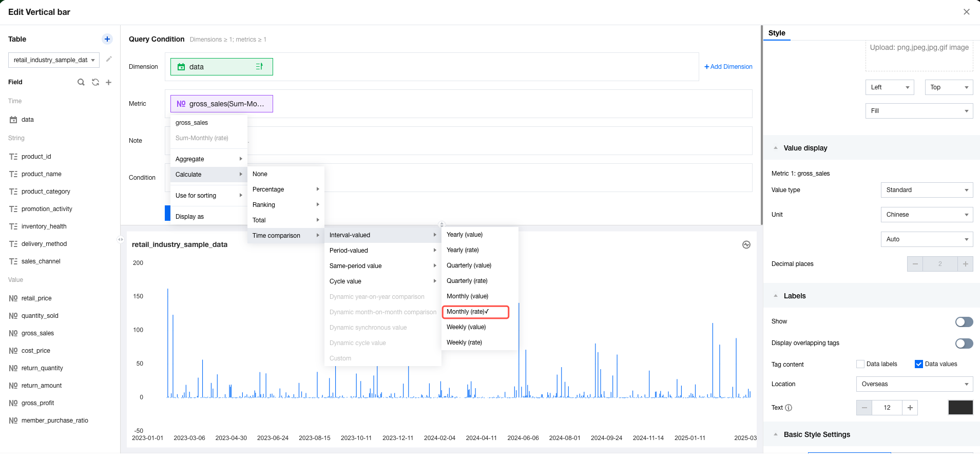Click the chart icon at preview top-right

pos(746,245)
